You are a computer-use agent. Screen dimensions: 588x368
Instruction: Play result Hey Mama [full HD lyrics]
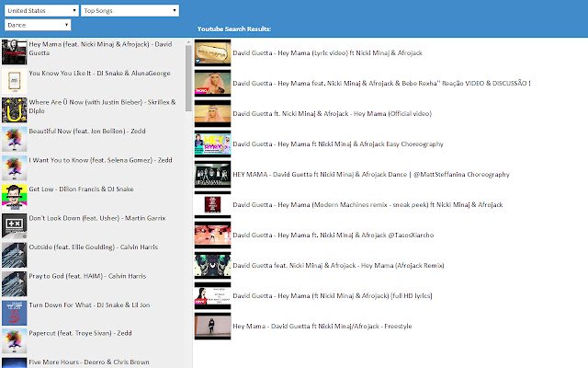click(x=333, y=296)
